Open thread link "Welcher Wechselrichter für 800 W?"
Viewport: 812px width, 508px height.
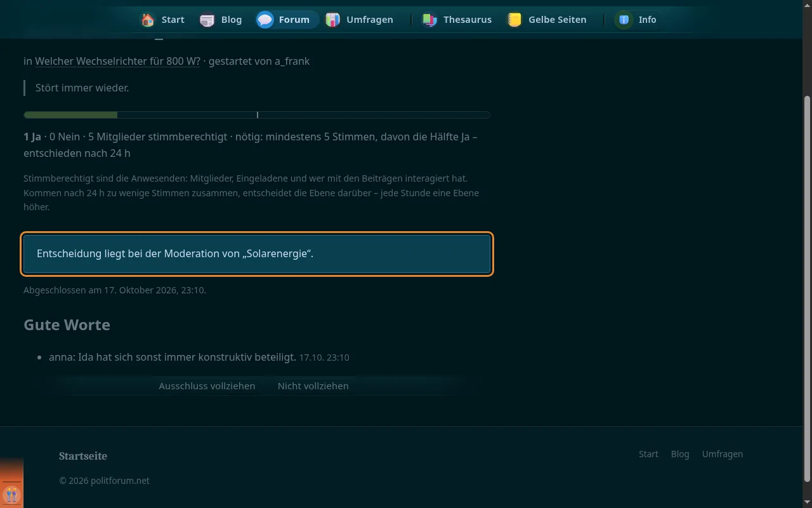click(117, 61)
